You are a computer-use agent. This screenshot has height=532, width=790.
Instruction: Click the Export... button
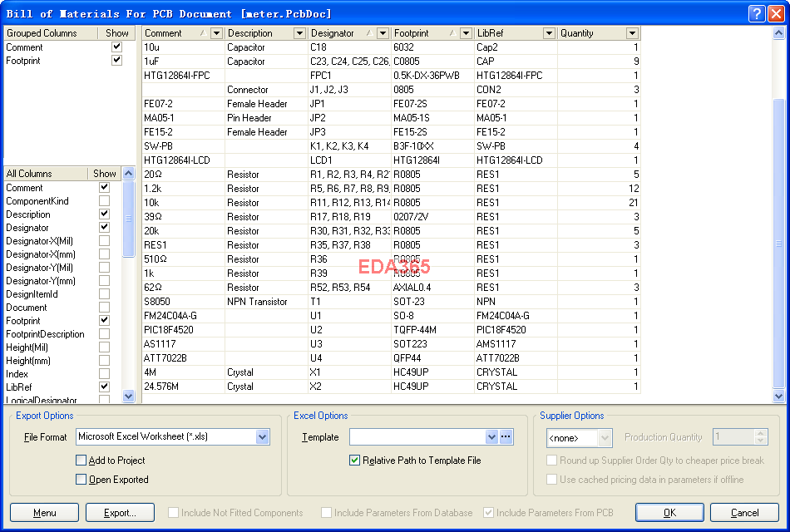coord(120,513)
